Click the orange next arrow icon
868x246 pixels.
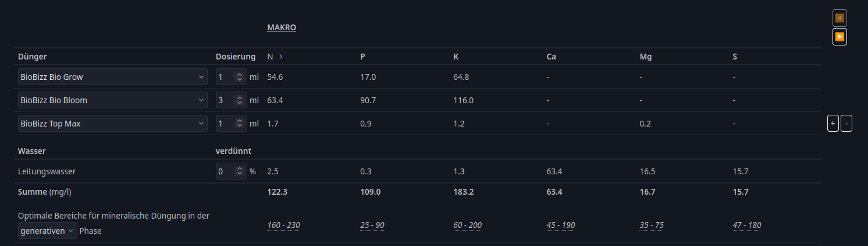839,37
